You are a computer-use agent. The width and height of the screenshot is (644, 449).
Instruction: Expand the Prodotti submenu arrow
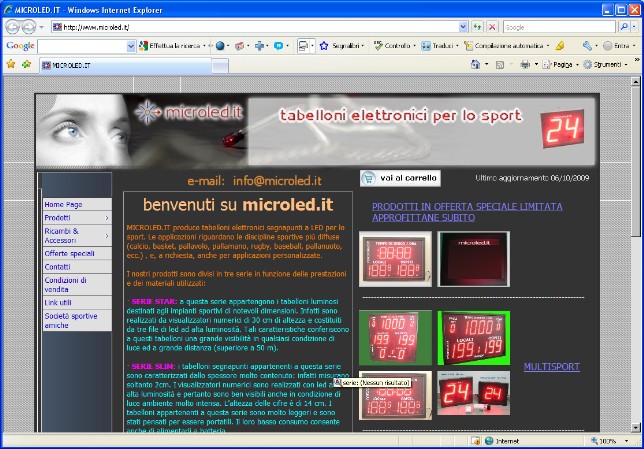107,218
